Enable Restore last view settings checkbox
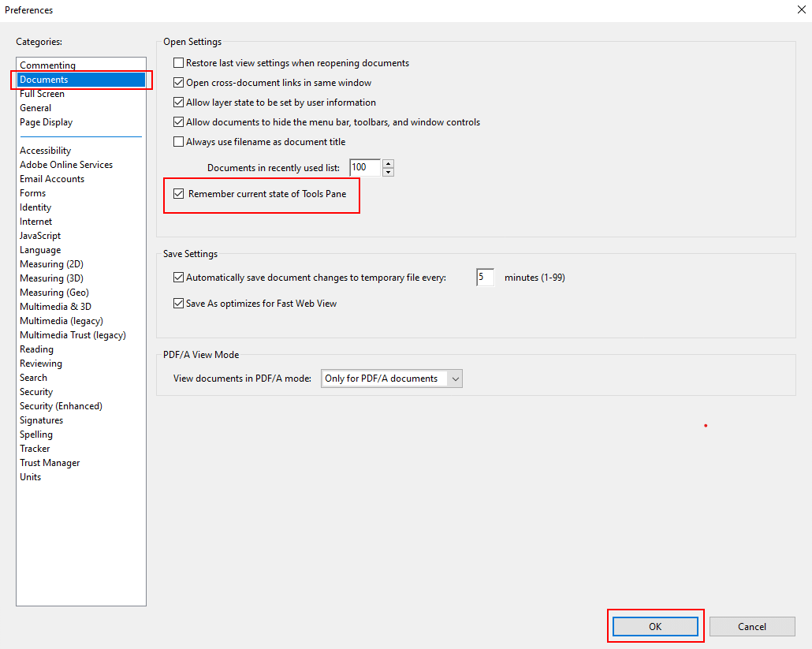This screenshot has height=649, width=812. tap(178, 63)
